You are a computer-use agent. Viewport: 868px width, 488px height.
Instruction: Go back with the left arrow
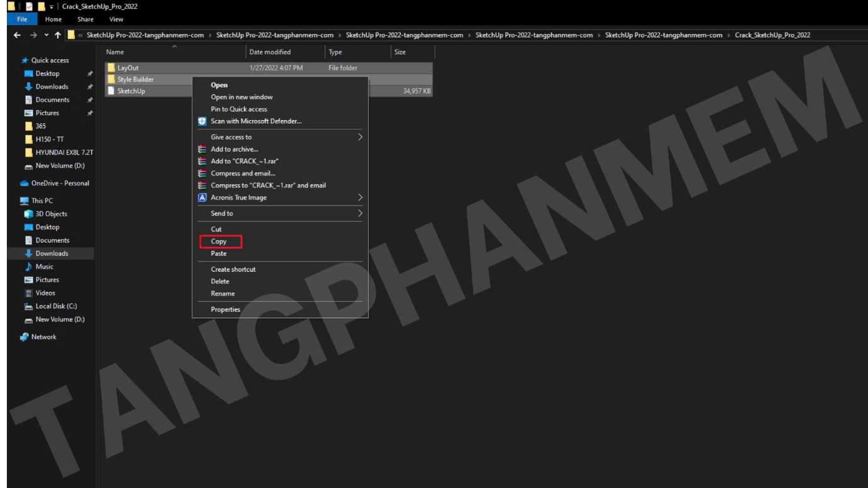17,35
